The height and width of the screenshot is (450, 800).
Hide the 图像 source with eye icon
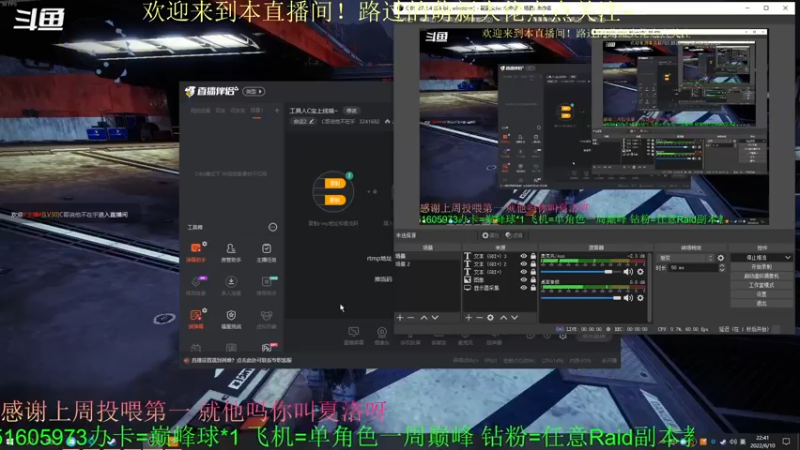pyautogui.click(x=523, y=280)
